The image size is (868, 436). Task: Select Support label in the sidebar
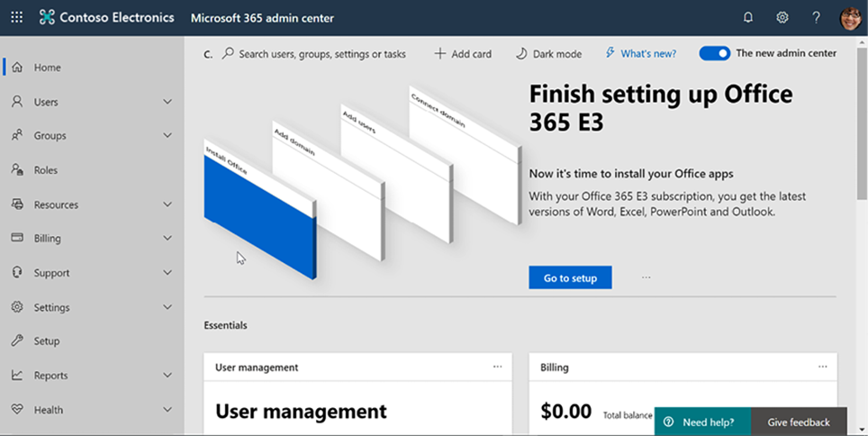(52, 273)
